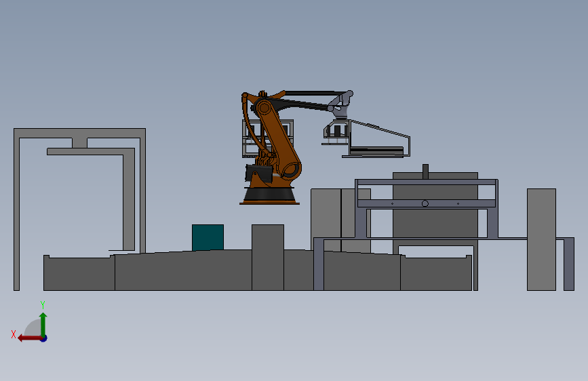This screenshot has height=381, width=588.
Task: Select the small dark post atop the right machine
Action: (425, 172)
